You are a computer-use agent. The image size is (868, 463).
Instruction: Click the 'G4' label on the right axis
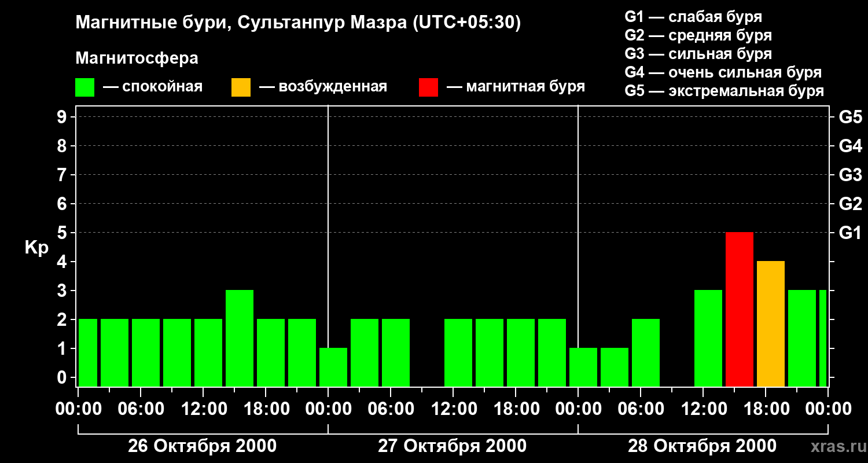(850, 146)
